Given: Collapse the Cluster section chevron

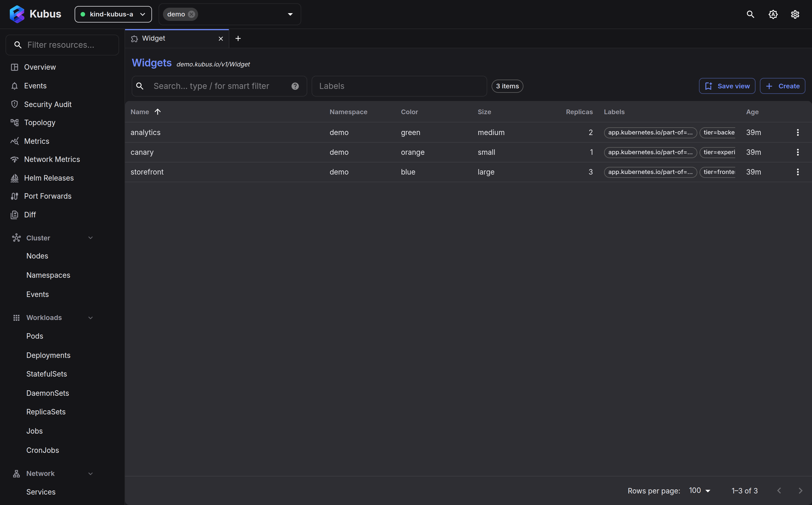Looking at the screenshot, I should [91, 238].
